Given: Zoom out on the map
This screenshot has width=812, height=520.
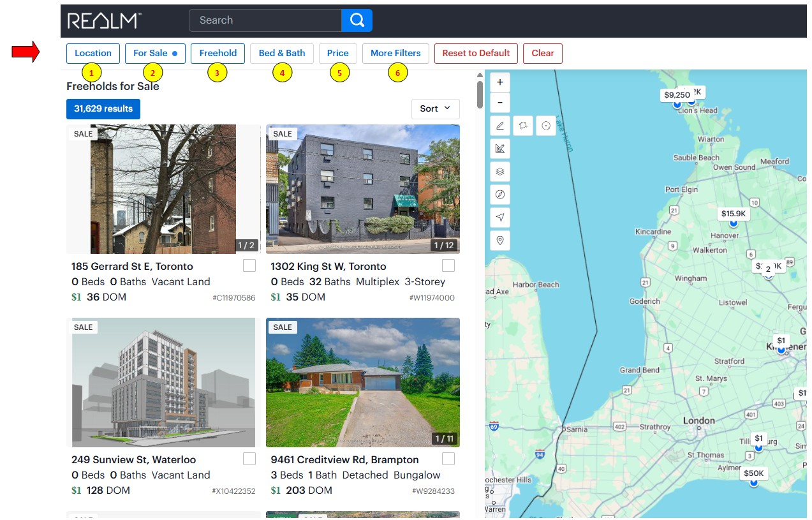Looking at the screenshot, I should (500, 103).
